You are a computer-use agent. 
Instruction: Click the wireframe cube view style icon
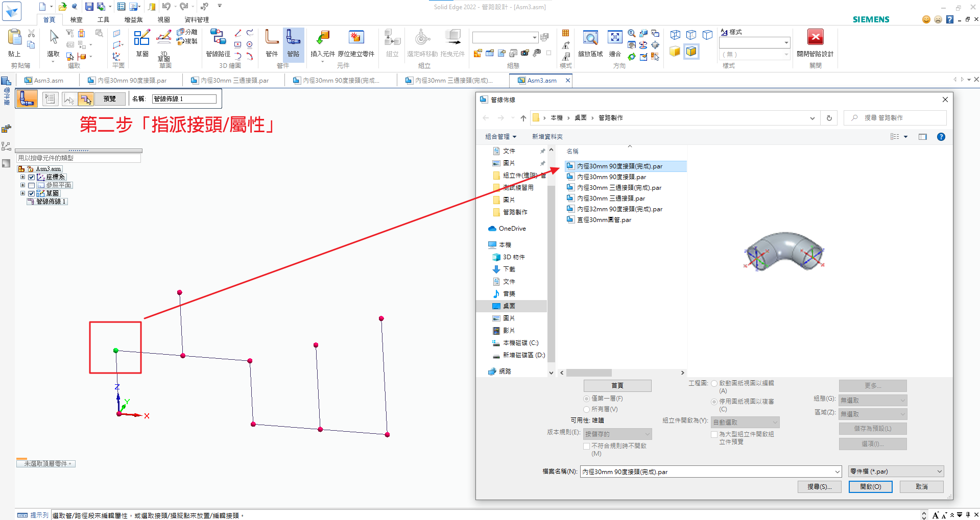point(675,35)
